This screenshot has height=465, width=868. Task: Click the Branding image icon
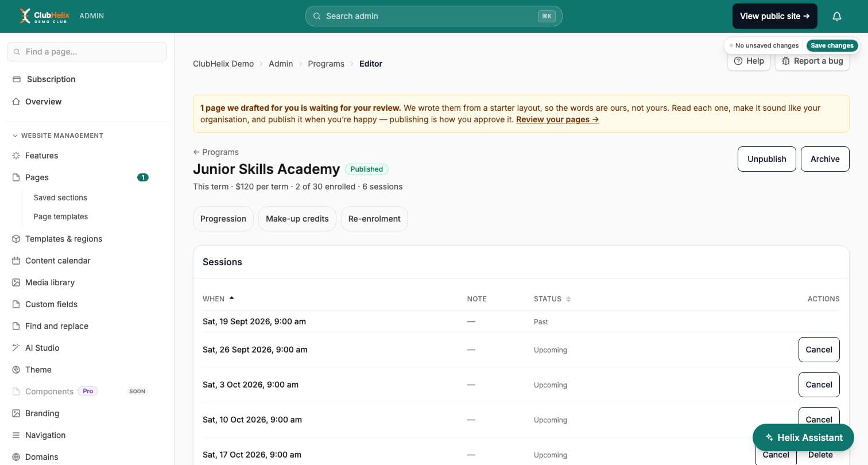tap(16, 413)
